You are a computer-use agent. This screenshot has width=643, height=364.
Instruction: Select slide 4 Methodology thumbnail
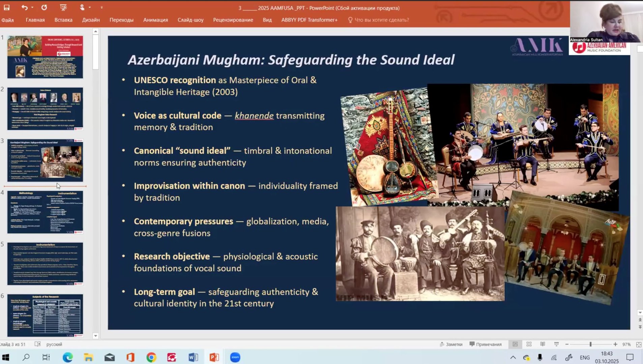point(45,212)
